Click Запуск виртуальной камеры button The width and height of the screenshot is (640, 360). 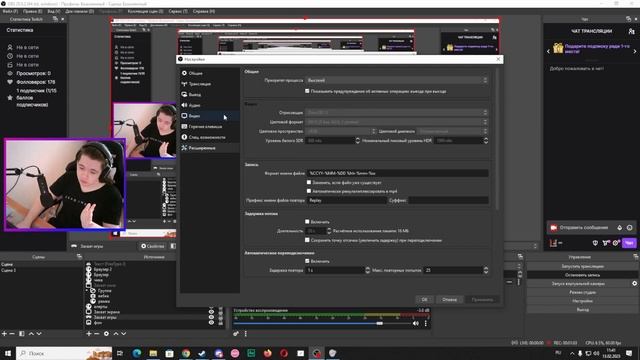click(x=578, y=283)
